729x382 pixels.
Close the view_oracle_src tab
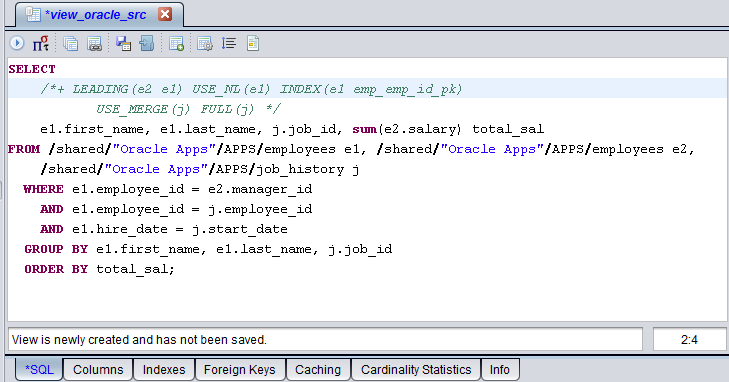165,14
